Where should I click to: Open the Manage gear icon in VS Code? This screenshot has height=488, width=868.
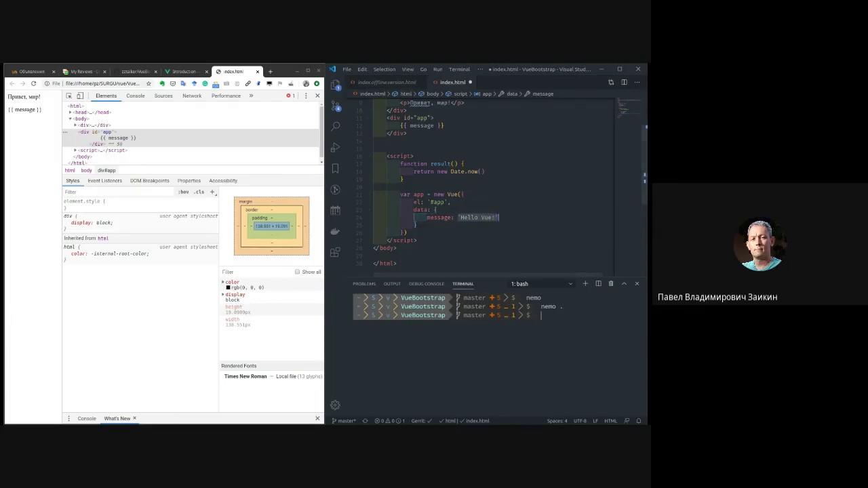[335, 405]
